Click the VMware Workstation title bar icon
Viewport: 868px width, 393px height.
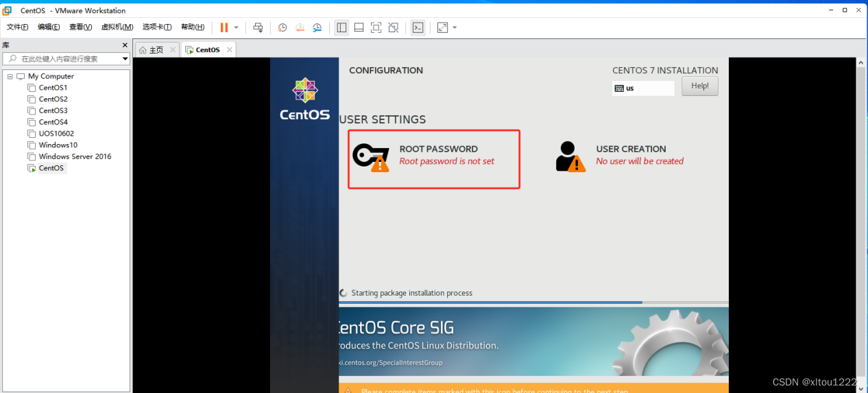click(7, 10)
